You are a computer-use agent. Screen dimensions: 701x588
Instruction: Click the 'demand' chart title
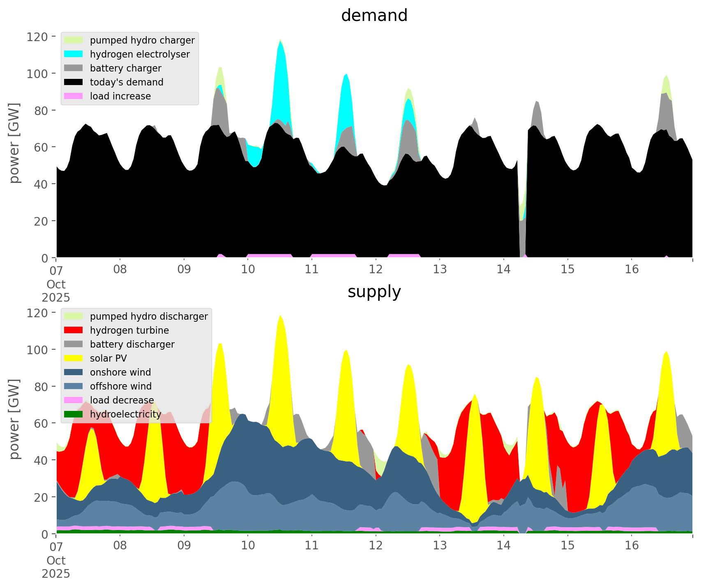coord(374,16)
